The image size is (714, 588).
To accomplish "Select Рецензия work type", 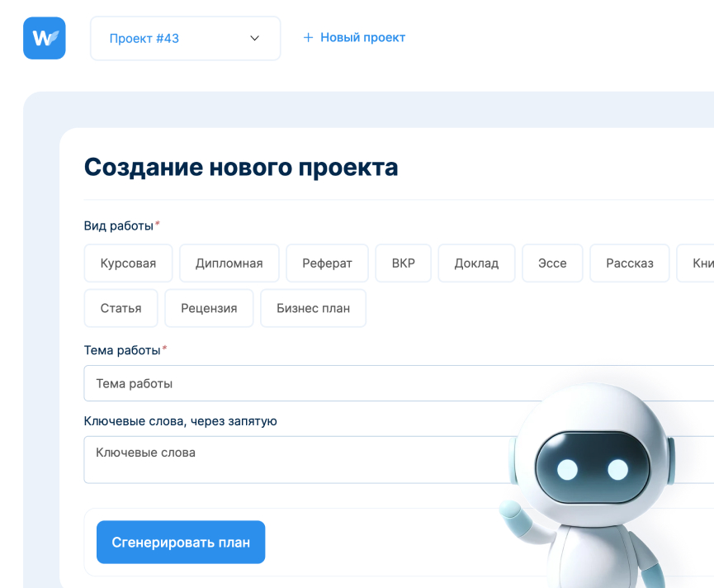I will [x=209, y=308].
